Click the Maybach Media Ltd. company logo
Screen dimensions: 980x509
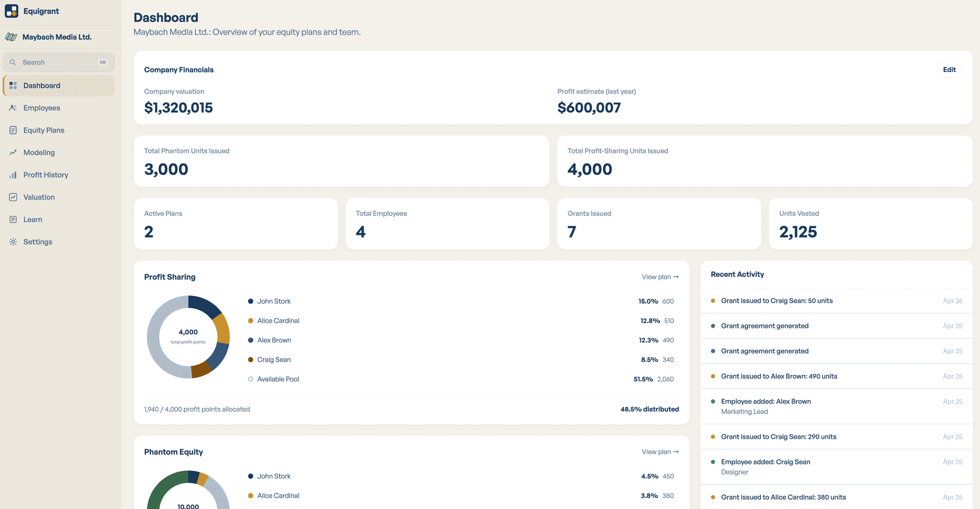click(11, 37)
